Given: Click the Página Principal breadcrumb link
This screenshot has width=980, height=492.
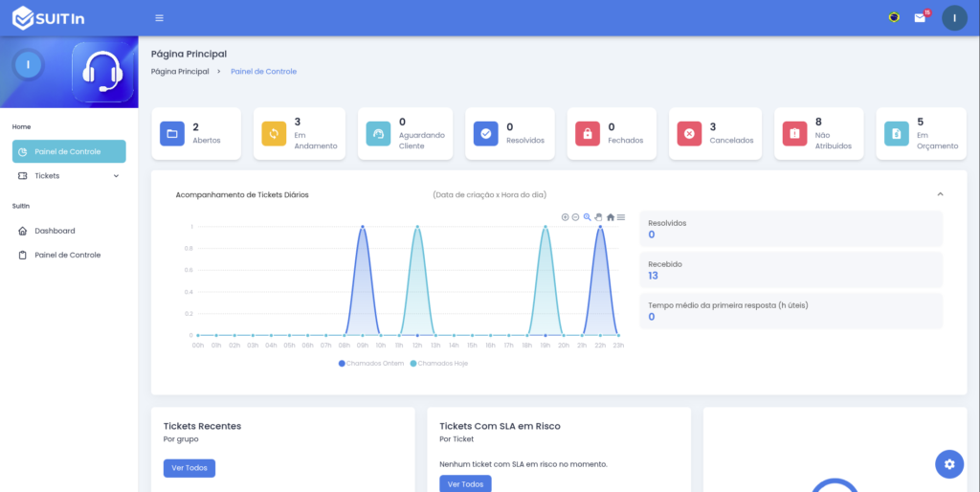Looking at the screenshot, I should [x=180, y=72].
